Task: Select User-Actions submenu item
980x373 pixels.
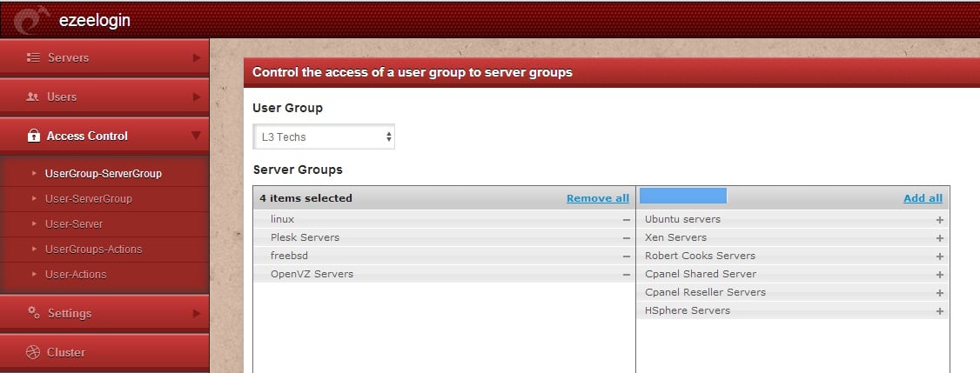Action: [x=76, y=274]
